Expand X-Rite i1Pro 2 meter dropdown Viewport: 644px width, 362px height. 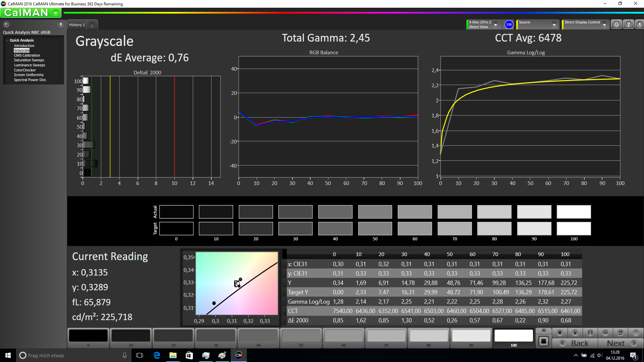click(x=495, y=24)
